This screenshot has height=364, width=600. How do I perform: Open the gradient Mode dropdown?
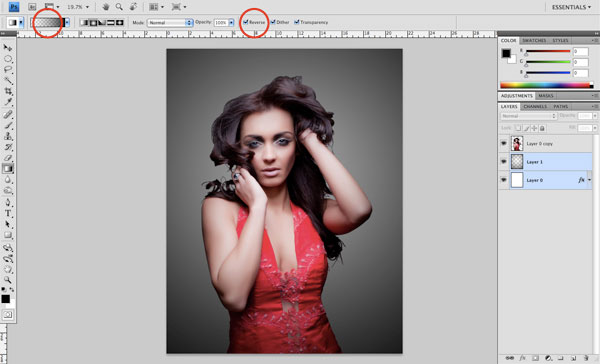[170, 23]
